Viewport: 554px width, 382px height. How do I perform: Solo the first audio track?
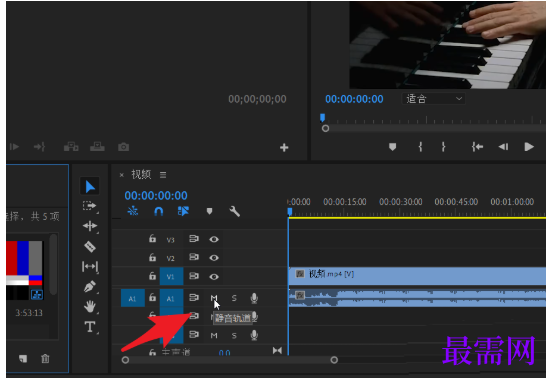click(x=234, y=299)
